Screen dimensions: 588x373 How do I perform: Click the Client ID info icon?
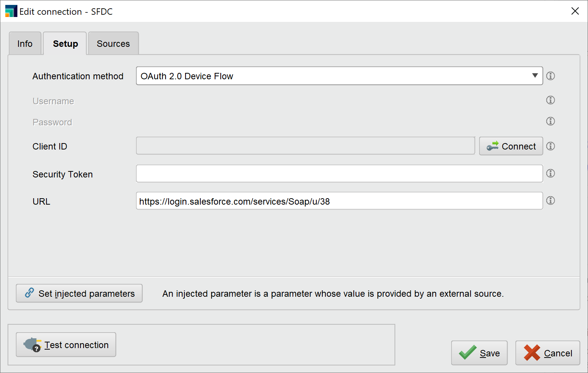(551, 146)
